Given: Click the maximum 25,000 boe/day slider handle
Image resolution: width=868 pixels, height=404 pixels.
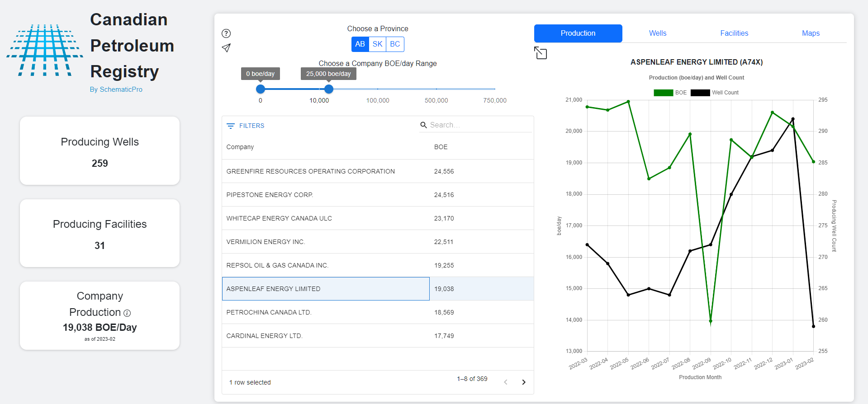Looking at the screenshot, I should tap(329, 89).
